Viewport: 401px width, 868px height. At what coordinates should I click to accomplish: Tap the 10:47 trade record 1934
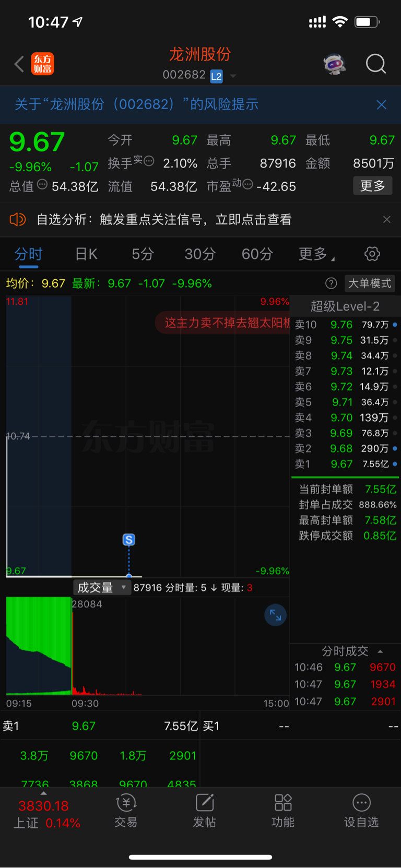tap(345, 684)
